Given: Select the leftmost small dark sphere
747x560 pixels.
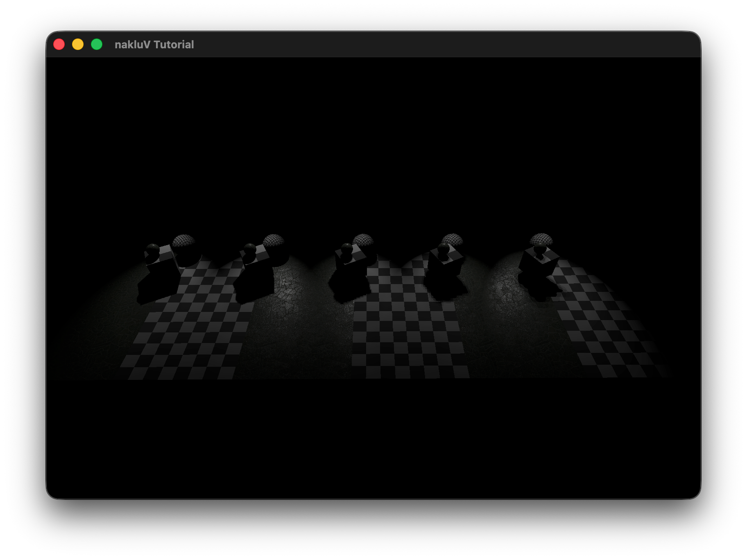Looking at the screenshot, I should coord(153,249).
